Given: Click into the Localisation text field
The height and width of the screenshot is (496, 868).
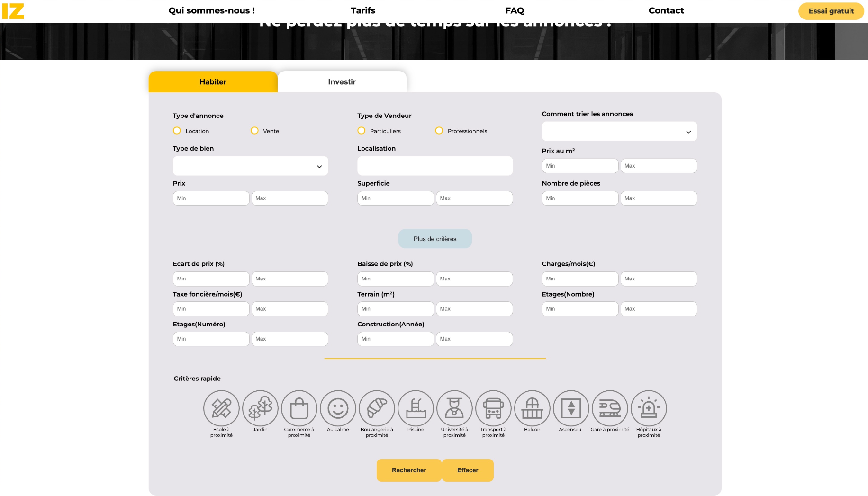Looking at the screenshot, I should click(435, 166).
